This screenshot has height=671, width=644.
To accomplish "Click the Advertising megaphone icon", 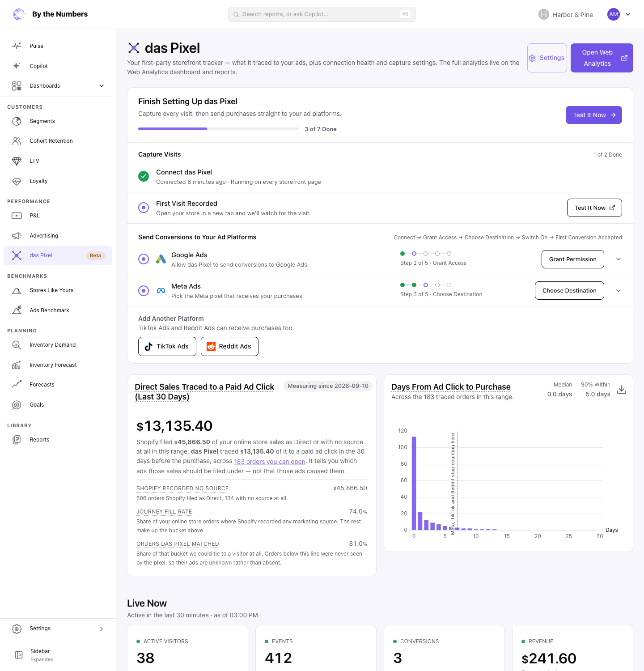I will click(x=17, y=236).
